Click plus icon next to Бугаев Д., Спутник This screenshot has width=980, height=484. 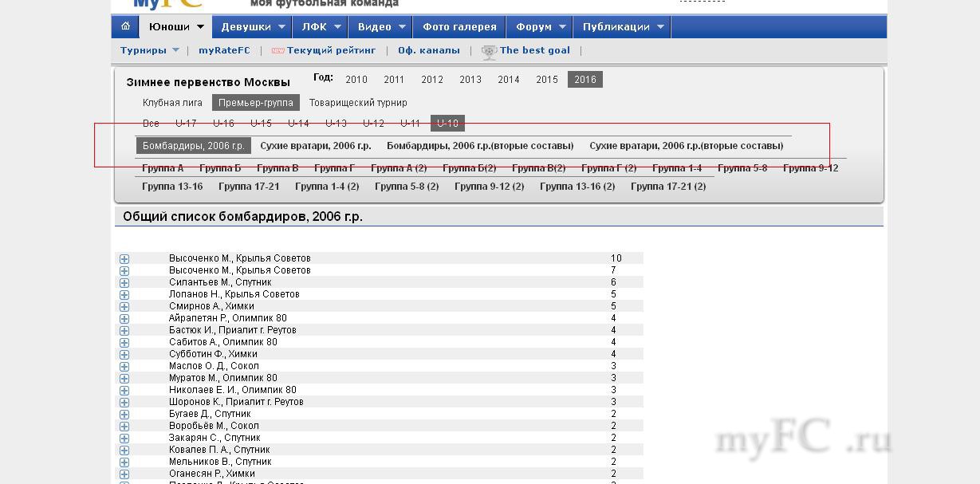click(124, 414)
